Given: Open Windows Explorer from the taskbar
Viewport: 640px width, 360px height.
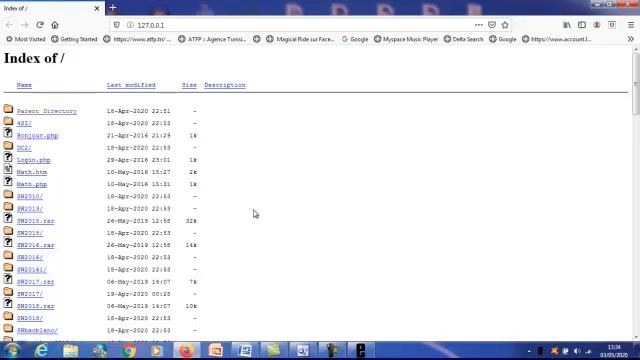Looking at the screenshot, I should pyautogui.click(x=71, y=351).
